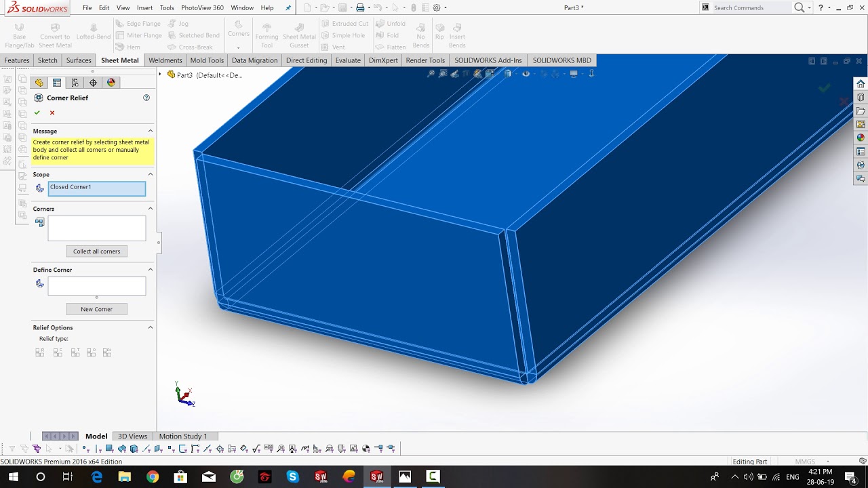Switch to the SOLIDWORKS Add-Ins tab
The image size is (868, 488).
click(x=488, y=60)
